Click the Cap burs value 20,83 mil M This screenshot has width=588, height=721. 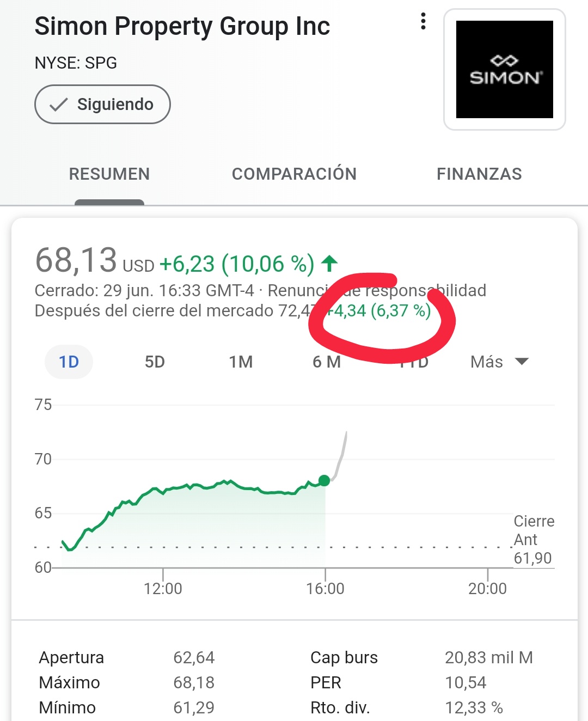coord(488,657)
